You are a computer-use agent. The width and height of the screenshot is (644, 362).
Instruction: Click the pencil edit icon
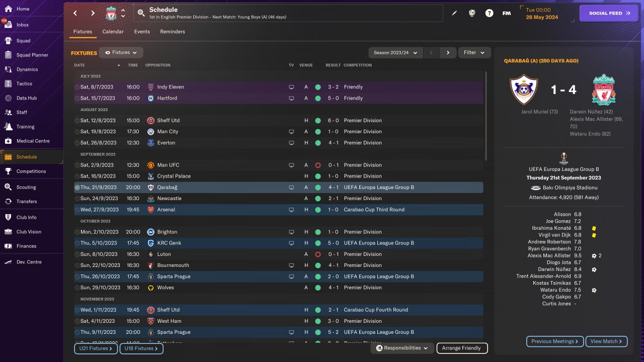(x=454, y=14)
